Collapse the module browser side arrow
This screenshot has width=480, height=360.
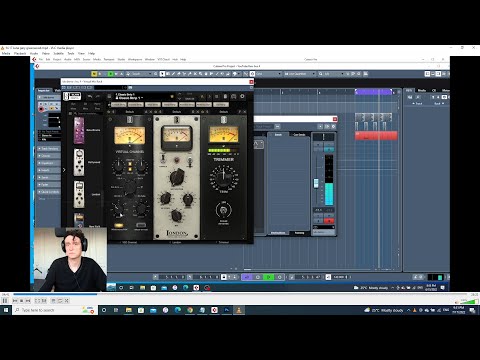tap(64, 170)
